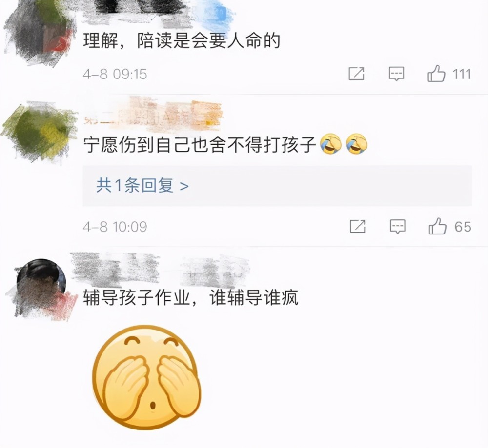The width and height of the screenshot is (488, 448).
Task: Open reply icon on 09:15 comment
Action: pos(396,74)
